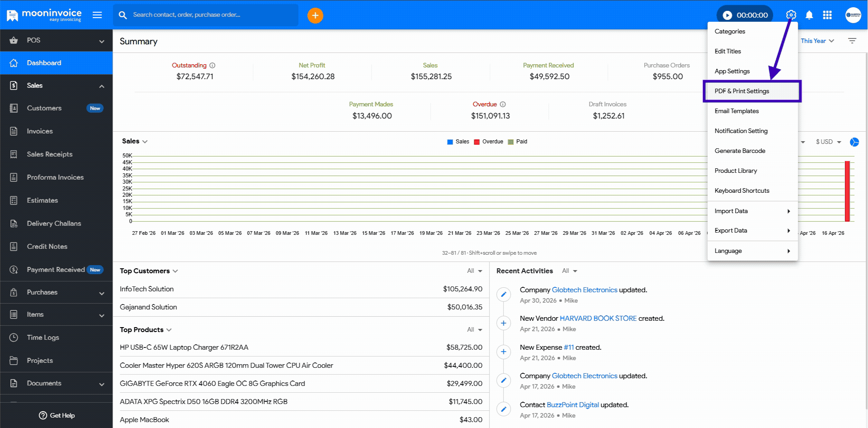Screen dimensions: 868x428
Task: Click the POS basket icon
Action: pos(14,40)
